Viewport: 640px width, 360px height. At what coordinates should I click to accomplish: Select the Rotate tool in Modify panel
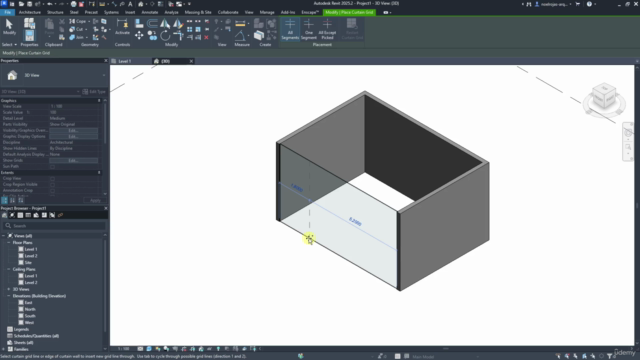(x=165, y=36)
